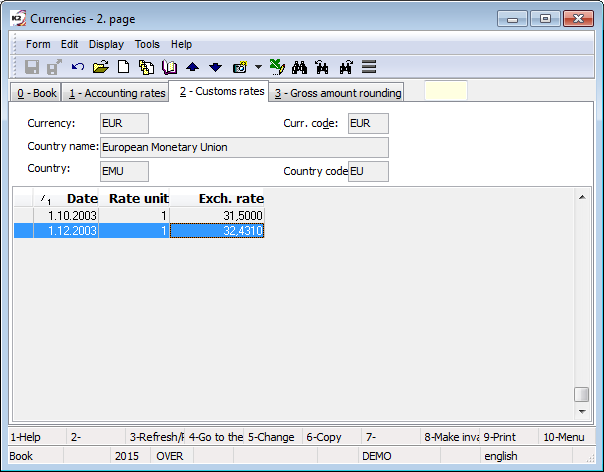Select the date cell 1.12.2003
Viewport: 604px width, 472px height.
[x=66, y=230]
